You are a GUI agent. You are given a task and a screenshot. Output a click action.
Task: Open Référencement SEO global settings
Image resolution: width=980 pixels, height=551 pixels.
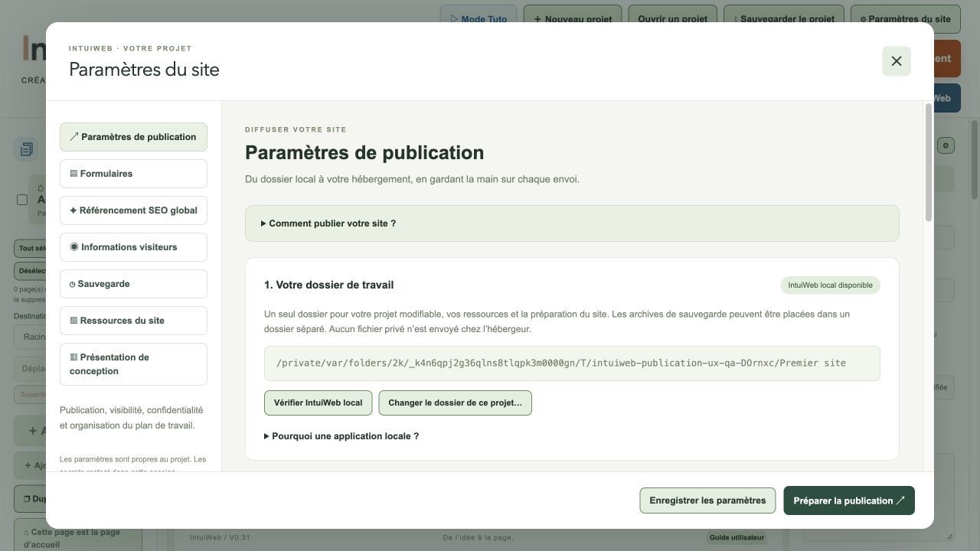click(x=133, y=210)
